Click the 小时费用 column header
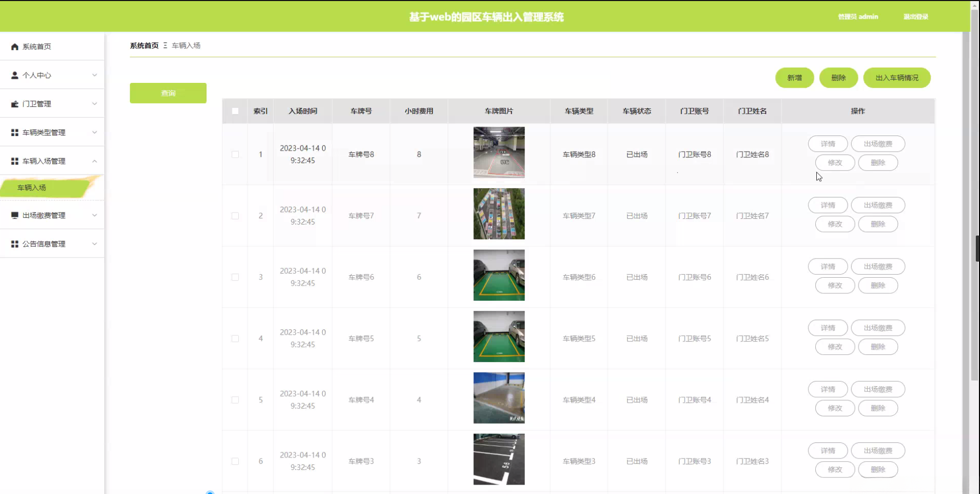The image size is (980, 494). point(419,111)
